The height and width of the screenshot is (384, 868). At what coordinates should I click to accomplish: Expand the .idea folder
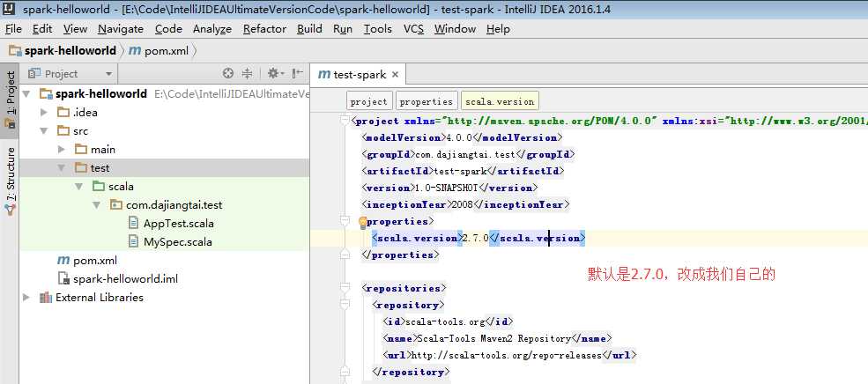pyautogui.click(x=44, y=113)
